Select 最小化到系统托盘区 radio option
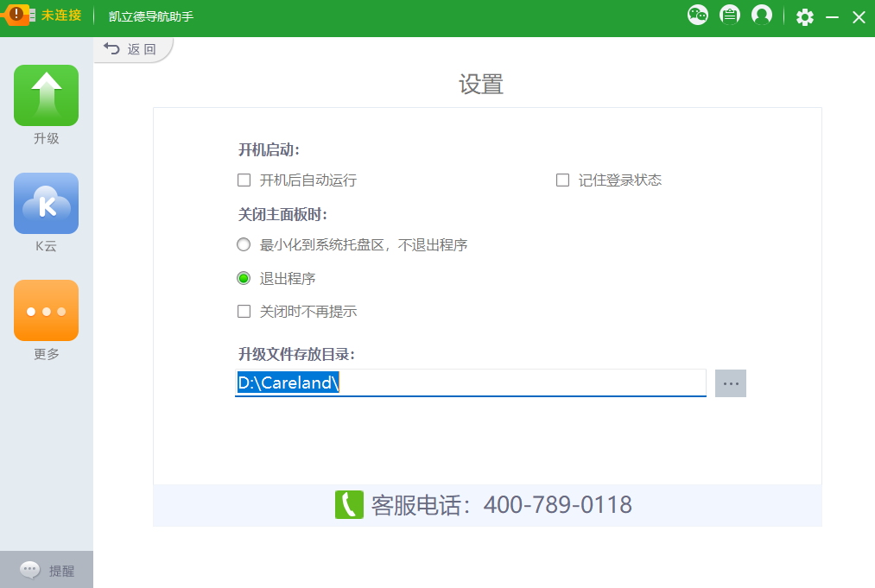This screenshot has width=875, height=588. point(244,245)
